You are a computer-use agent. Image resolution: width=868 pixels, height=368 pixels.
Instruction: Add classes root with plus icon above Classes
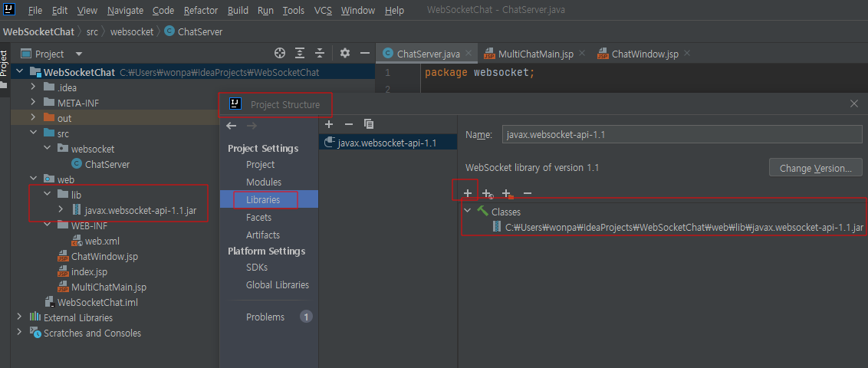(x=467, y=193)
